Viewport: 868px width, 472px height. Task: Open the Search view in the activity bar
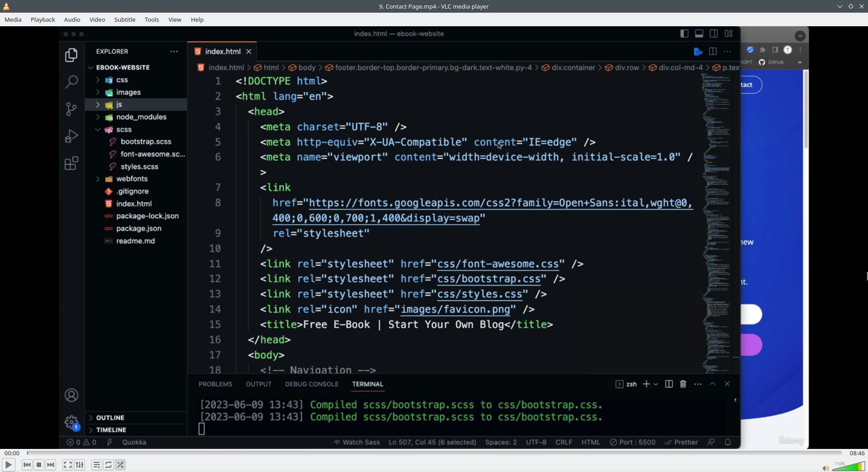coord(71,82)
